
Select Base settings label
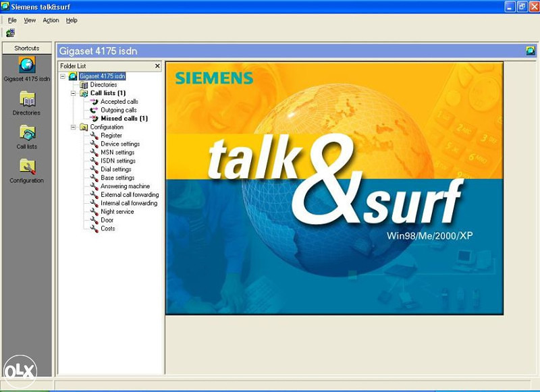[x=117, y=177]
